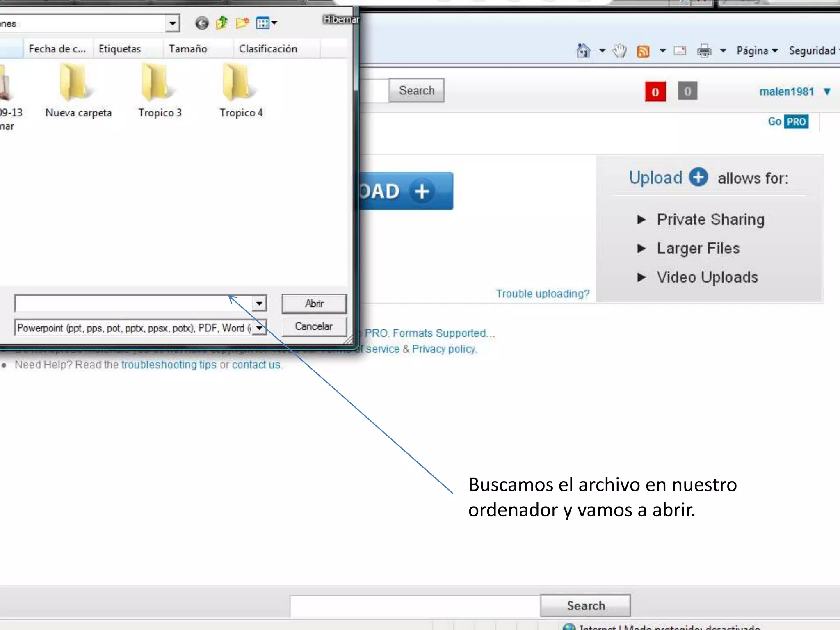Viewport: 840px width, 630px height.
Task: Expand the file name dropdown arrow
Action: pyautogui.click(x=259, y=304)
